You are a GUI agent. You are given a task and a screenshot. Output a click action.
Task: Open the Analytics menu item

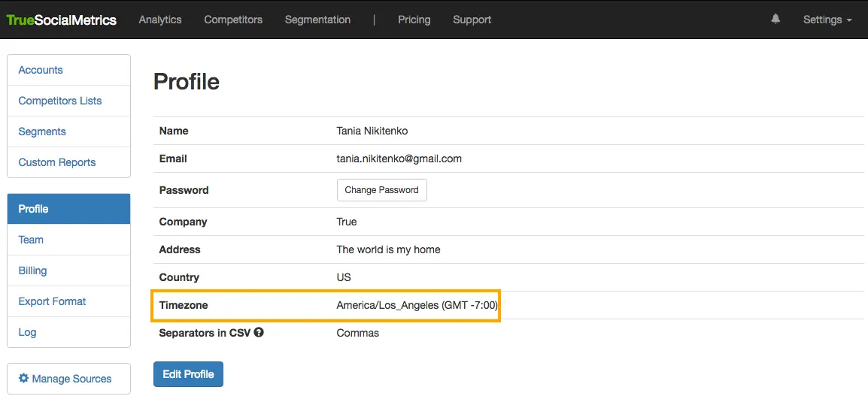tap(160, 20)
